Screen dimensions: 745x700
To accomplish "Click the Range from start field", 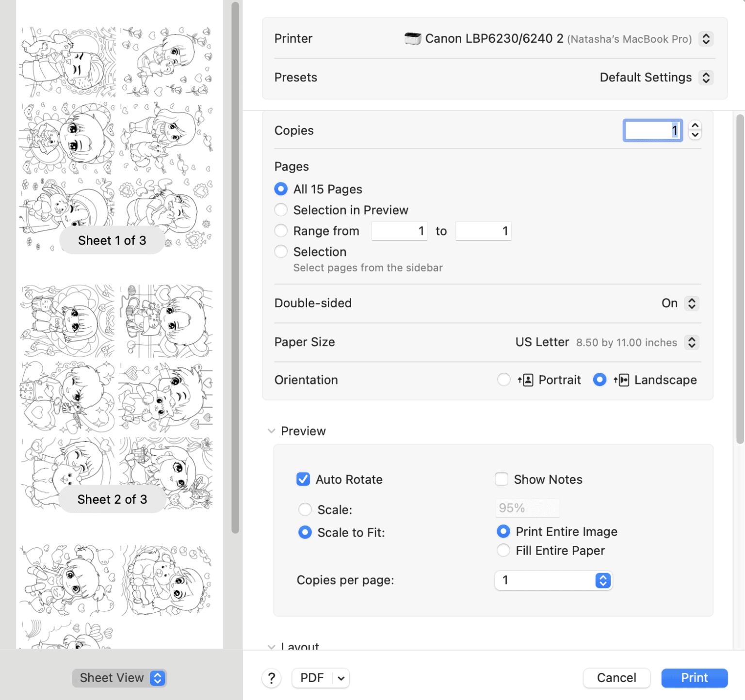I will 399,231.
